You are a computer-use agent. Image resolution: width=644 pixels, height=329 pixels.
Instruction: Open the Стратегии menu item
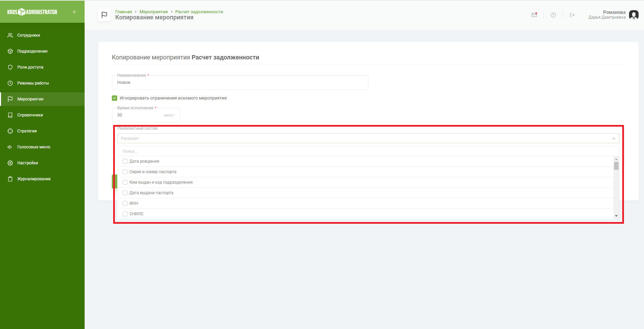coord(42,131)
